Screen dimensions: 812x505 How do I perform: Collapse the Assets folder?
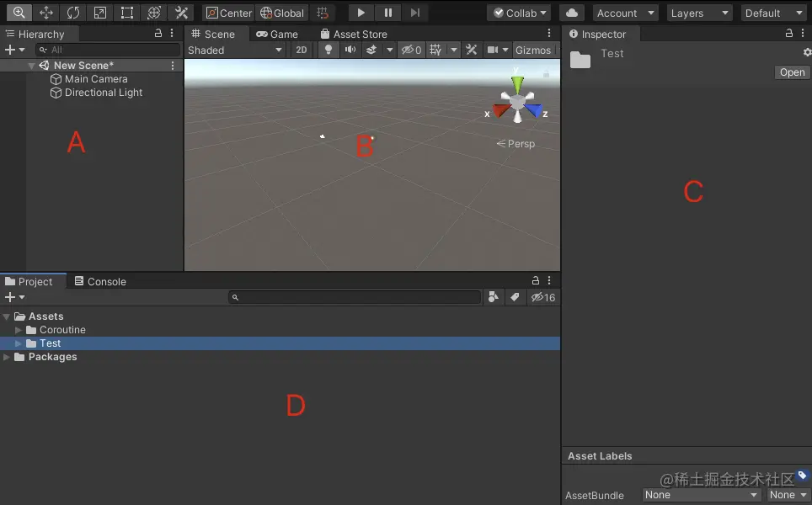pos(6,316)
